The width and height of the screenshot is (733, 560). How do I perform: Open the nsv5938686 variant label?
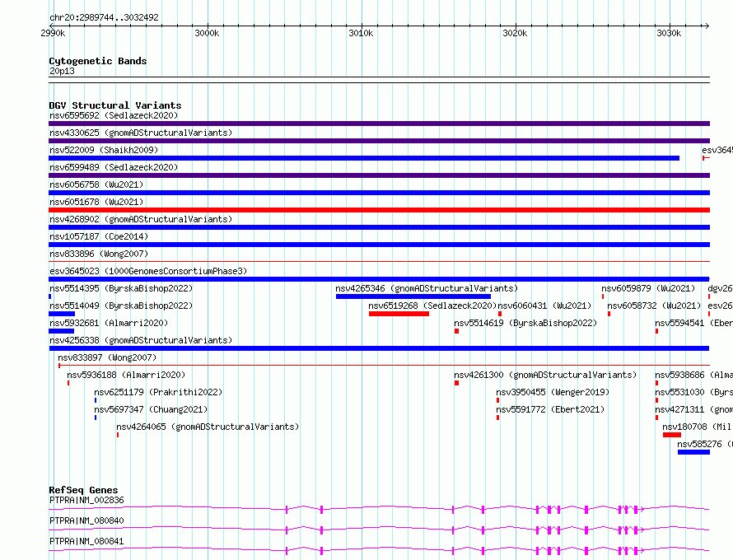click(693, 375)
